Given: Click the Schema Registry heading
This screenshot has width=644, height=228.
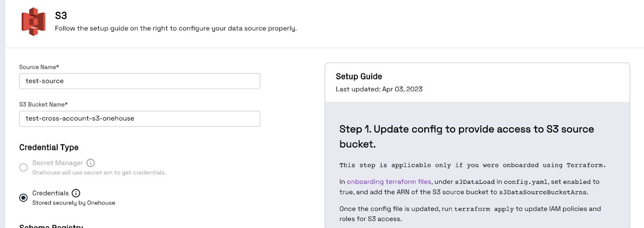Looking at the screenshot, I should (51, 226).
